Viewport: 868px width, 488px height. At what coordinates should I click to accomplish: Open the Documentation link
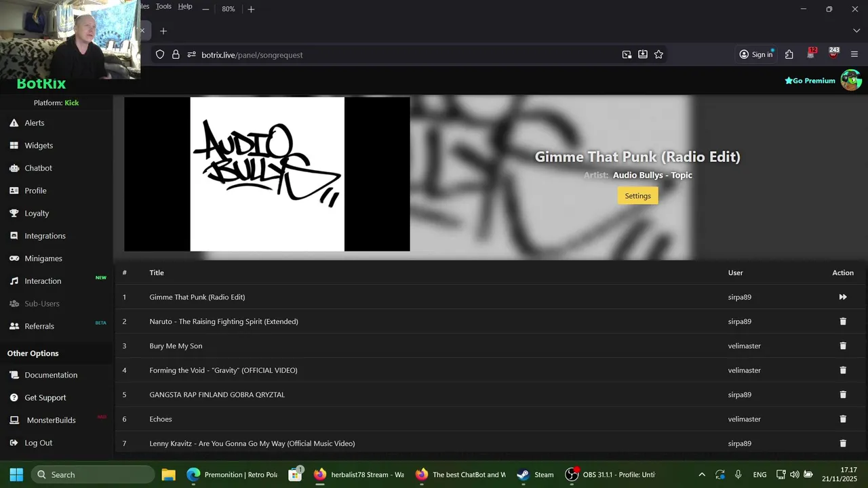(x=51, y=375)
